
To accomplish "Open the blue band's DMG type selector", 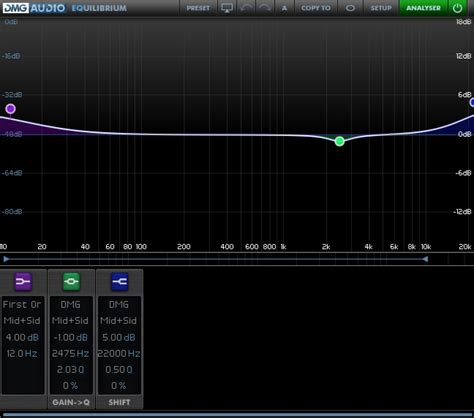I will click(x=119, y=305).
